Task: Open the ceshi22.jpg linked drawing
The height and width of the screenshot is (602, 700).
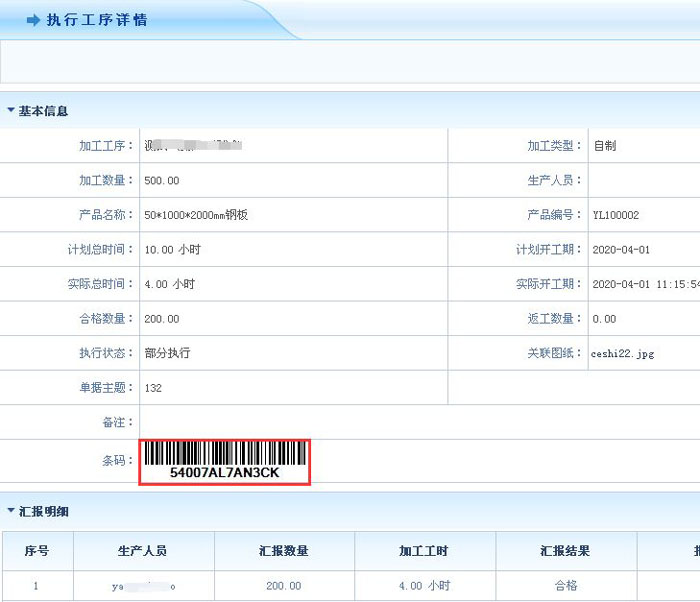Action: click(622, 353)
